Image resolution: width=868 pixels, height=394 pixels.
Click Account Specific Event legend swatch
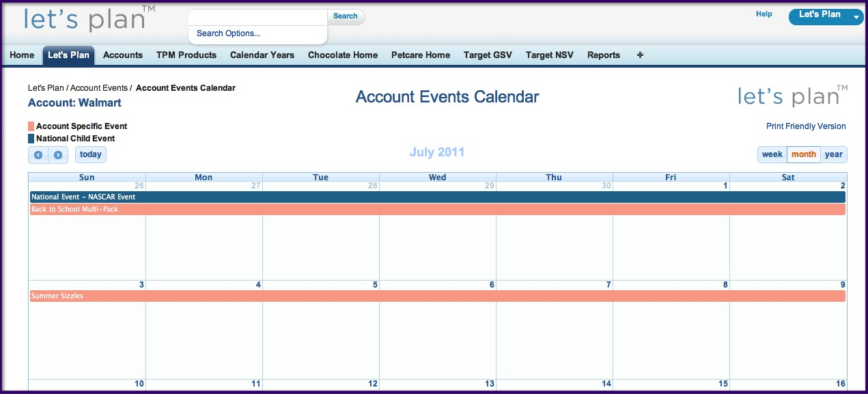pos(31,126)
